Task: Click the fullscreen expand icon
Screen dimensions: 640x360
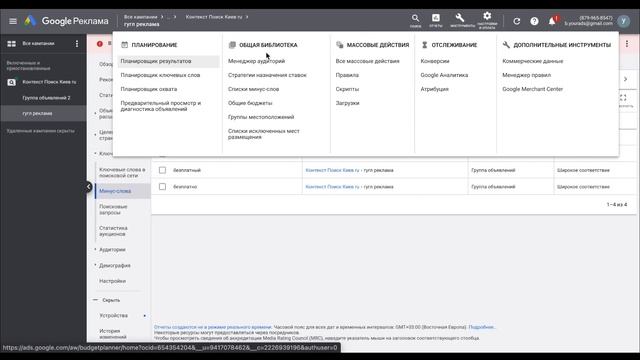Action: click(623, 98)
